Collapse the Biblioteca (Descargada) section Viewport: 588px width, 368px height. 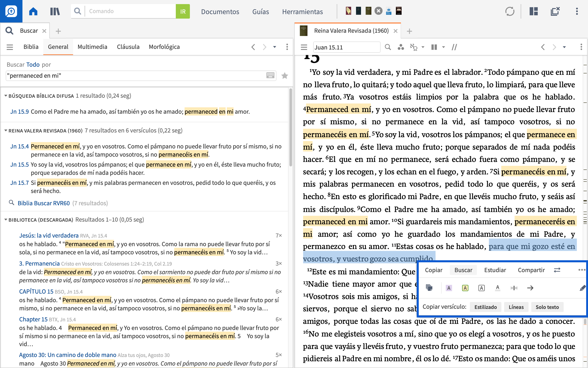[x=6, y=220]
